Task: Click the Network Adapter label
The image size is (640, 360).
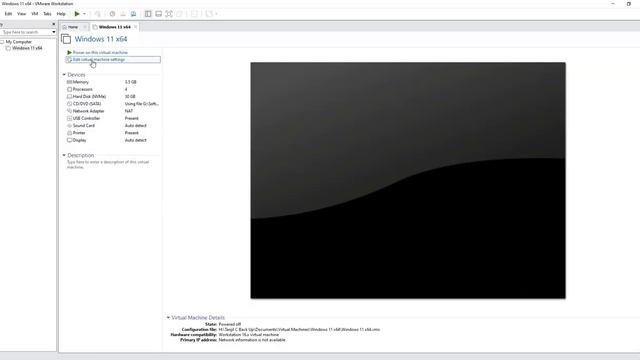Action: (x=89, y=111)
